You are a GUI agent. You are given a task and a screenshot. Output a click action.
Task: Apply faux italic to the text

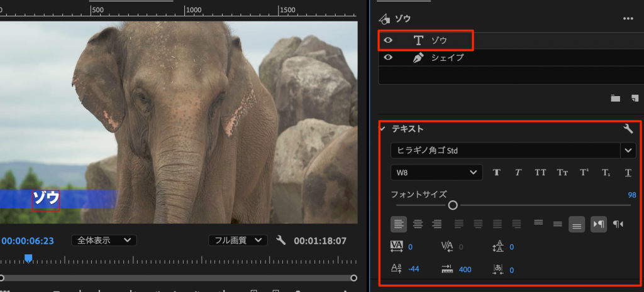(x=518, y=172)
